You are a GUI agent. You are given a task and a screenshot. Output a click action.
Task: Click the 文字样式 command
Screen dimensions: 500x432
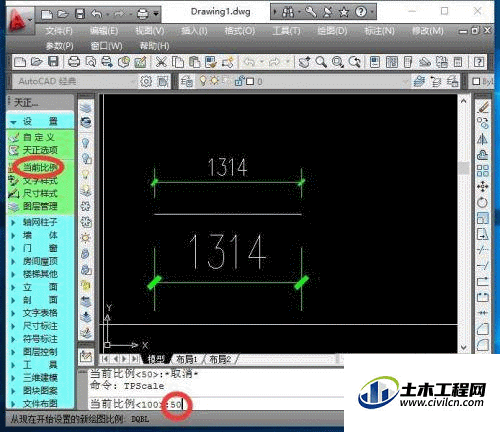(40, 181)
